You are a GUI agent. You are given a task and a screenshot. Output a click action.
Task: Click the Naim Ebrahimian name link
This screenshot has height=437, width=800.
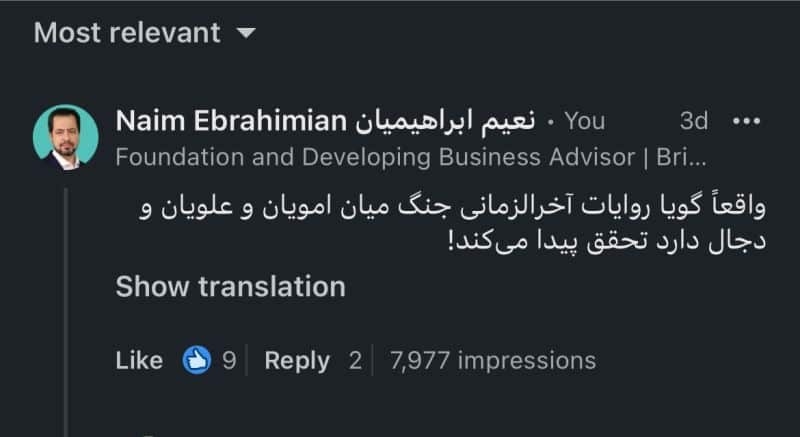[x=231, y=121]
